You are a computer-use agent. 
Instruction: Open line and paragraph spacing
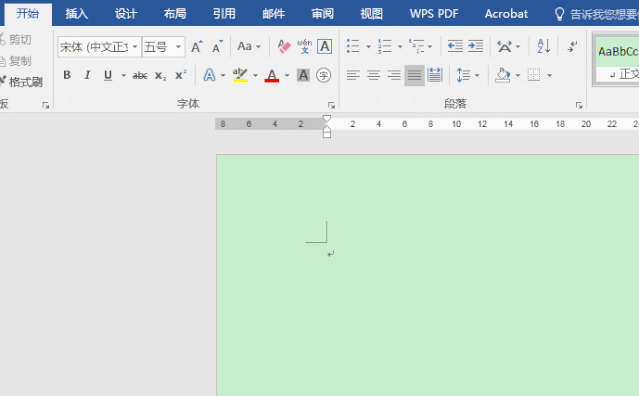(463, 75)
